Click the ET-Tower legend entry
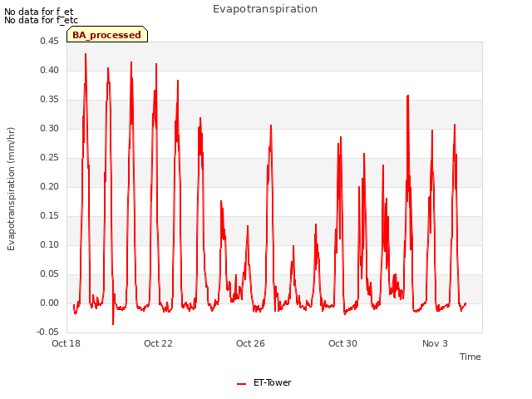532x399 pixels. pyautogui.click(x=264, y=382)
